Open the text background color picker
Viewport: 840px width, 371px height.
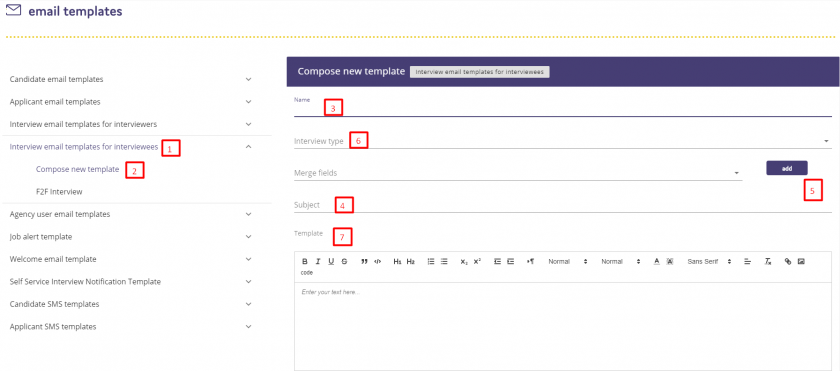(670, 261)
